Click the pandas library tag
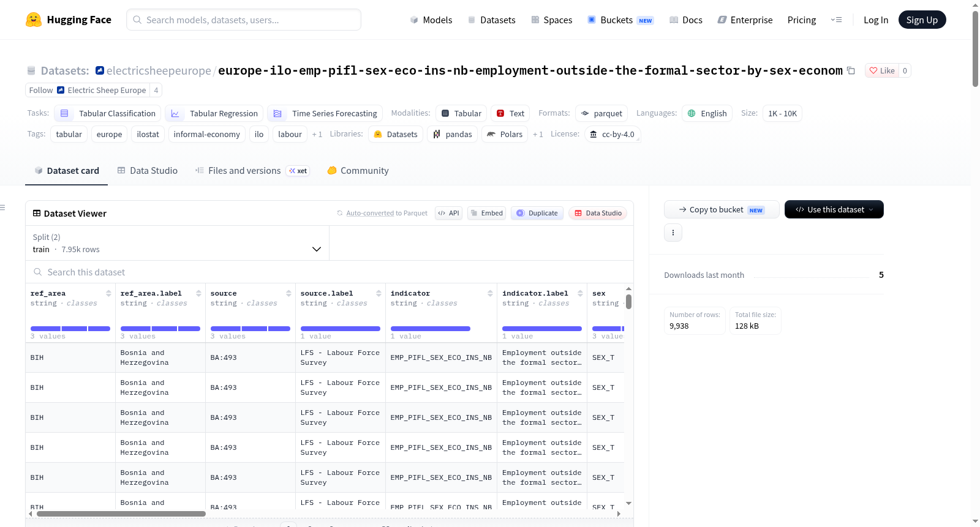Screen dimensions: 980x527 (x=453, y=134)
